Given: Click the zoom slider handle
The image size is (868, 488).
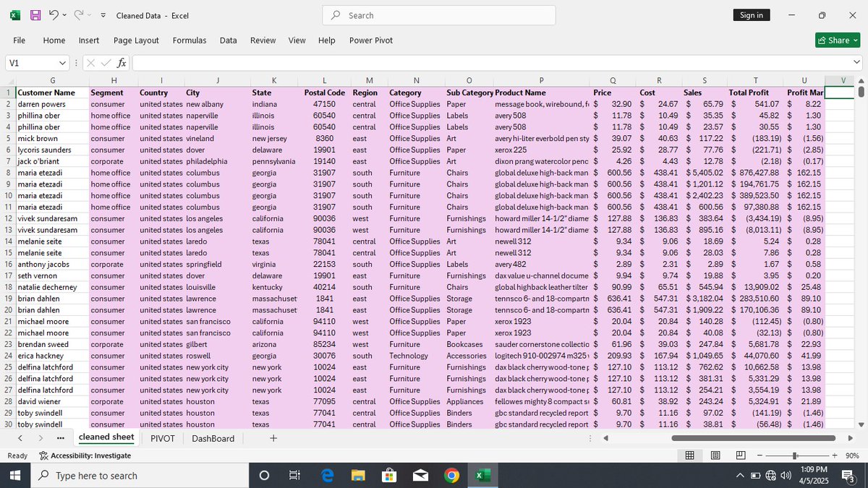Looking at the screenshot, I should 794,455.
